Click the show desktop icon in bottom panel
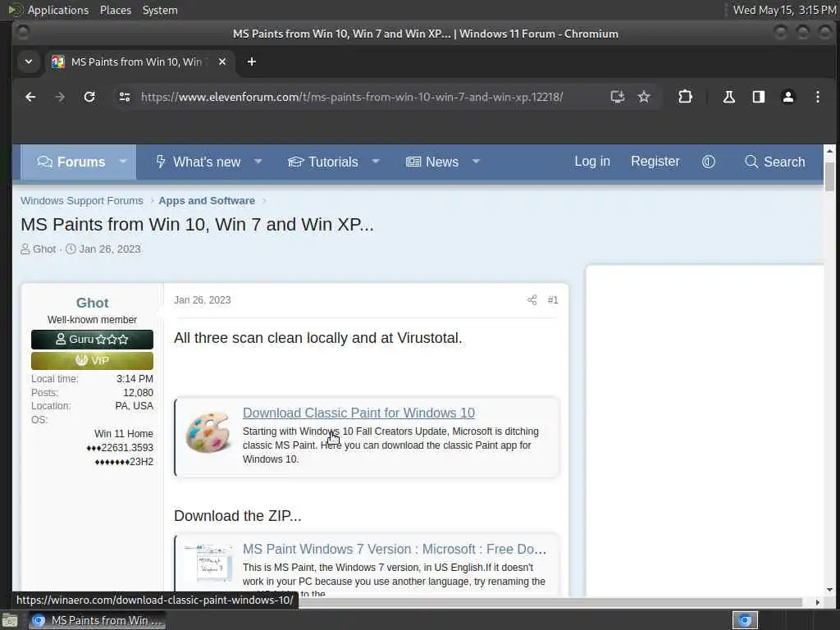This screenshot has width=840, height=630. (x=10, y=621)
